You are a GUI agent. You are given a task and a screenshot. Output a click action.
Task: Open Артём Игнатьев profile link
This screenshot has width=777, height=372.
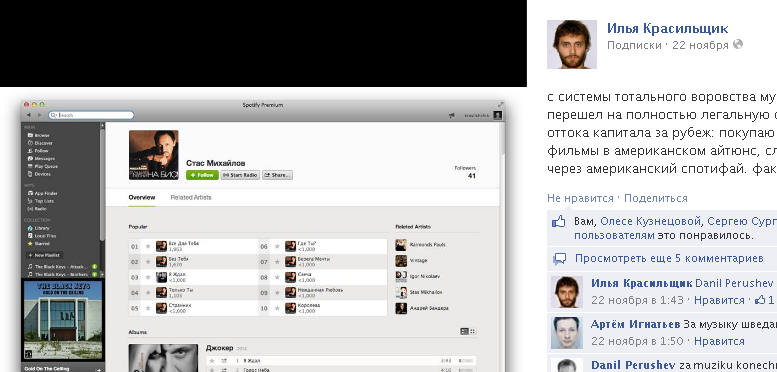(x=635, y=324)
